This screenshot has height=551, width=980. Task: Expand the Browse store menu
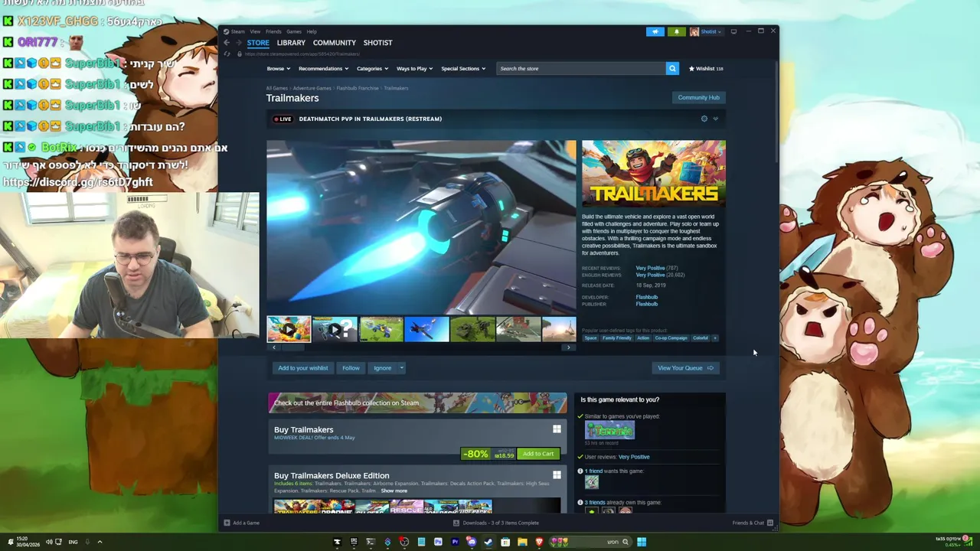click(x=278, y=68)
